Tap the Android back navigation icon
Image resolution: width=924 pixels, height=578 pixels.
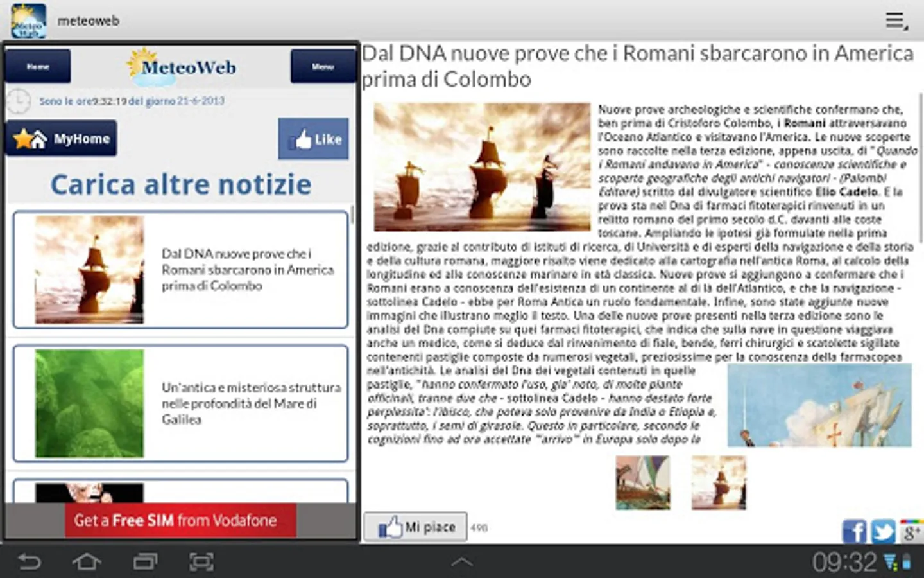tap(29, 562)
